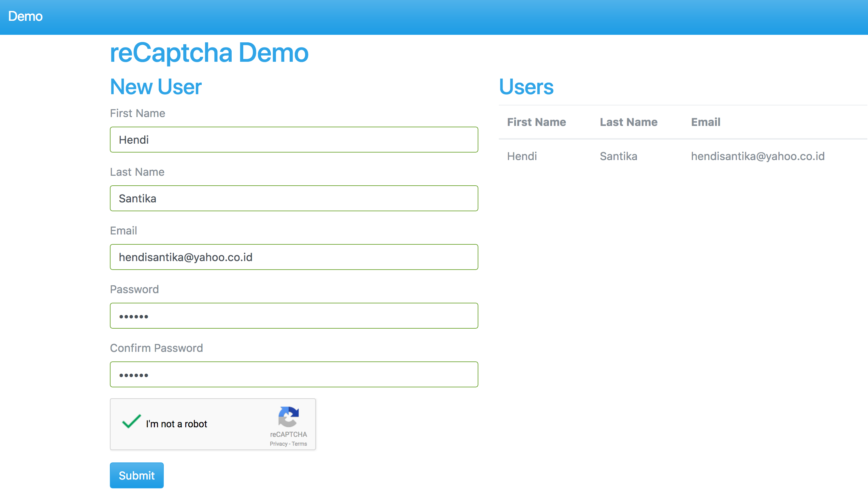Click the Last Name column header

628,122
